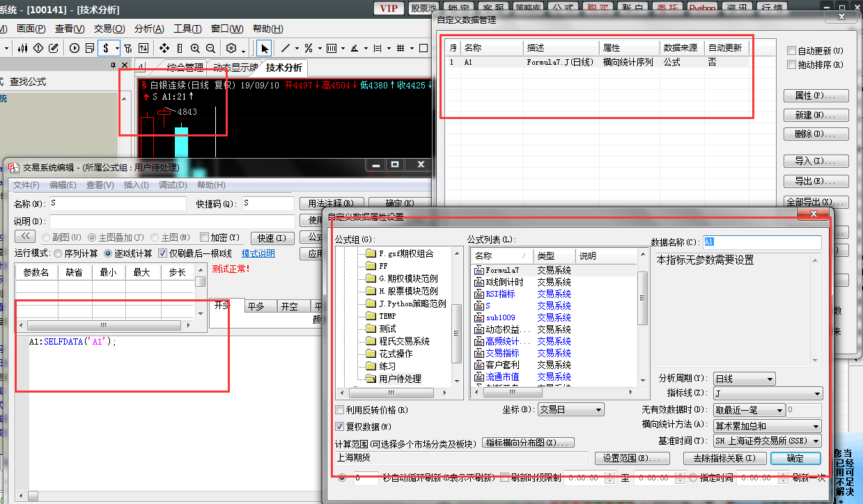Select the rectangle shape drawing tool

tap(423, 48)
